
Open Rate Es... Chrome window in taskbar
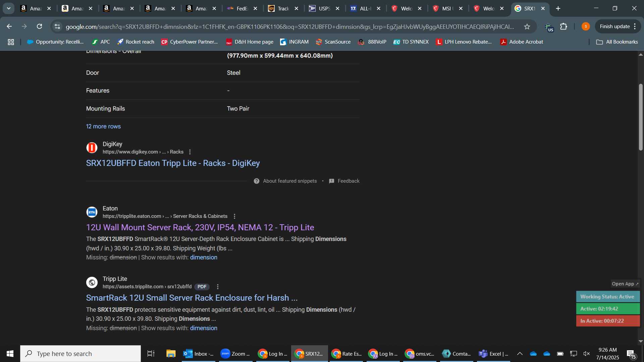click(346, 354)
